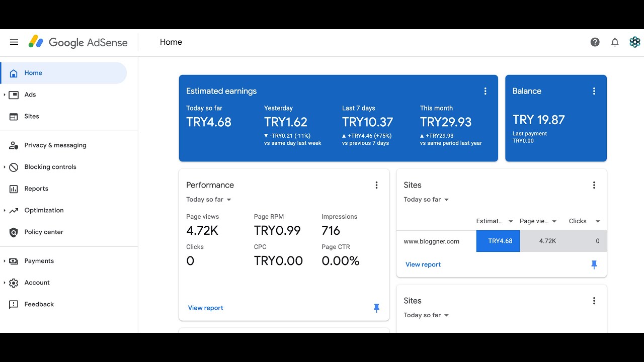Pin the Performance card
Image resolution: width=644 pixels, height=362 pixels.
(x=376, y=308)
